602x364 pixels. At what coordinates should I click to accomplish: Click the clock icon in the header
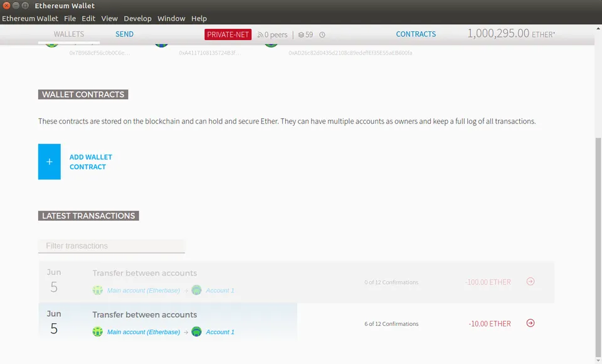[x=322, y=35]
